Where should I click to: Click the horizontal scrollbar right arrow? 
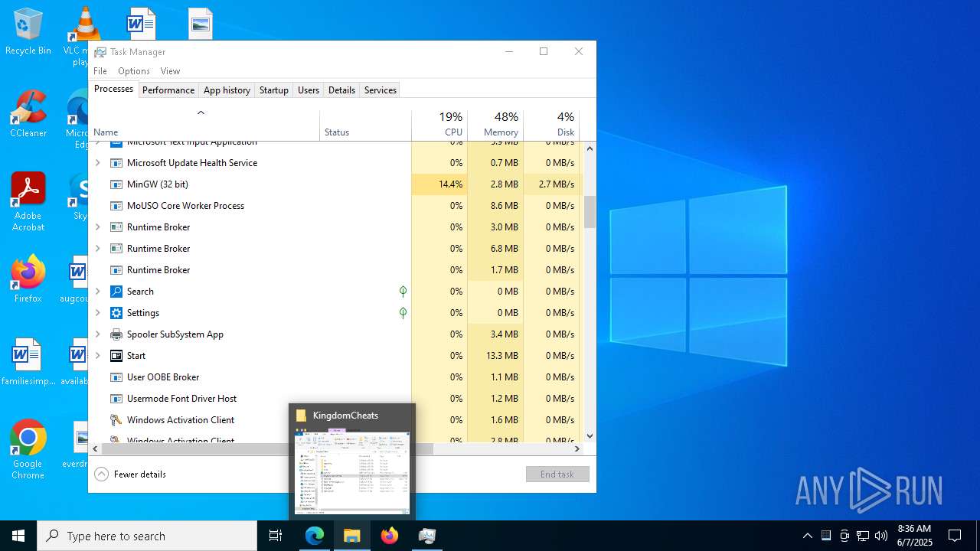pyautogui.click(x=577, y=449)
